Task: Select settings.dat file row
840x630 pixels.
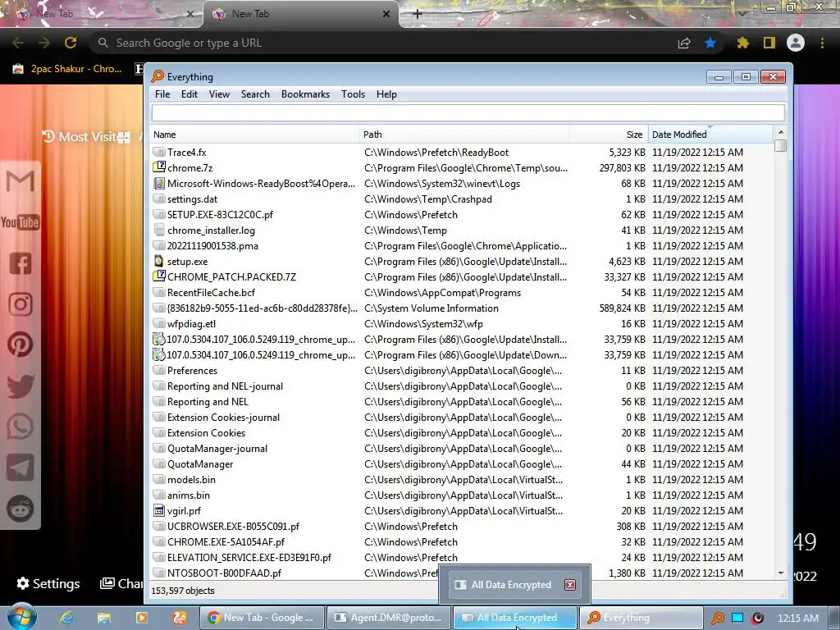Action: [463, 199]
